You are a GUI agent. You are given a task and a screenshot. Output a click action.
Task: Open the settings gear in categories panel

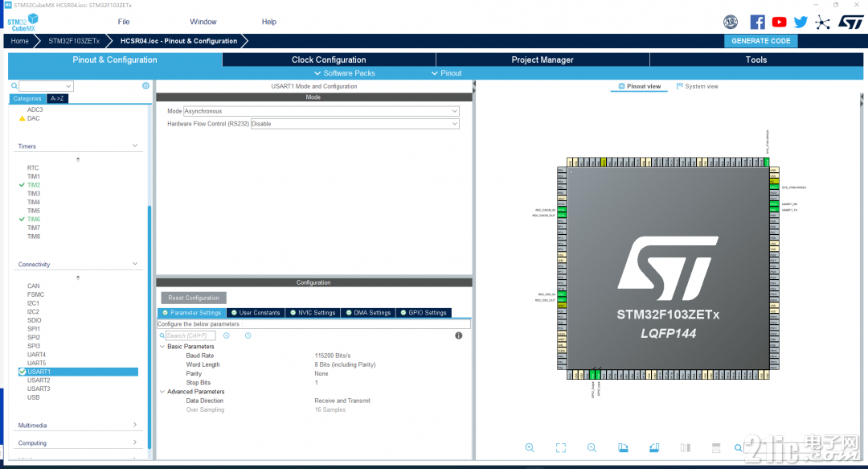[145, 86]
